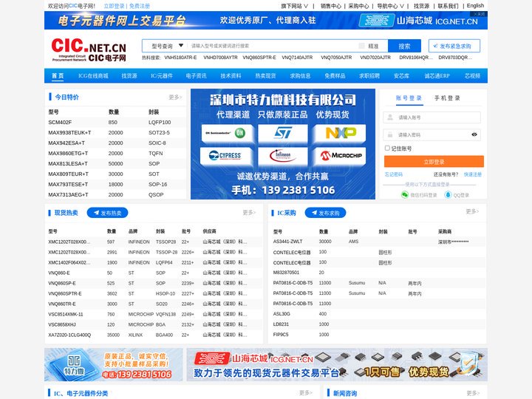This screenshot has height=399, width=532.
Task: Click the Microchip logo tile
Action: click(x=340, y=156)
